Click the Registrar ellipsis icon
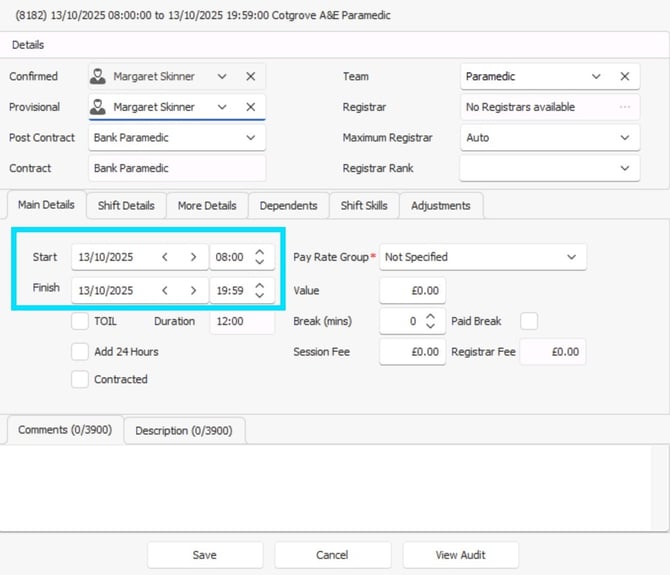Image resolution: width=670 pixels, height=575 pixels. tap(625, 107)
